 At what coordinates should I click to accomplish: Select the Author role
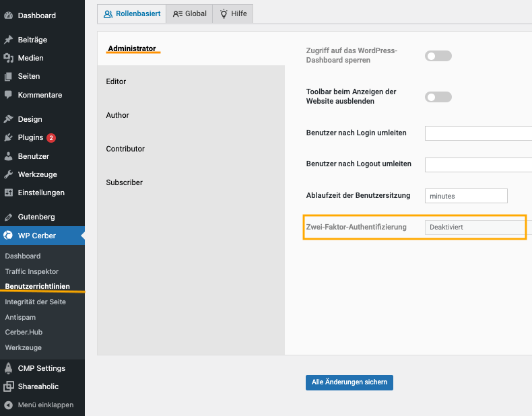pyautogui.click(x=117, y=115)
